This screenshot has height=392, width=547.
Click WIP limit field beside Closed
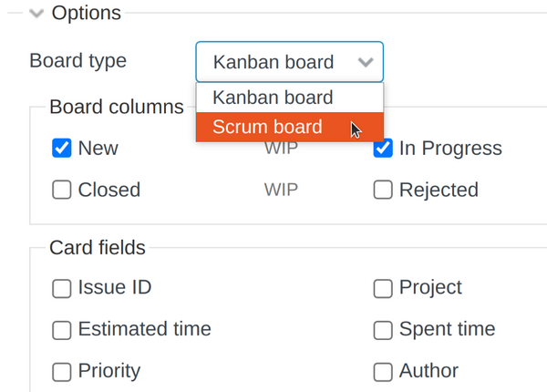(281, 191)
